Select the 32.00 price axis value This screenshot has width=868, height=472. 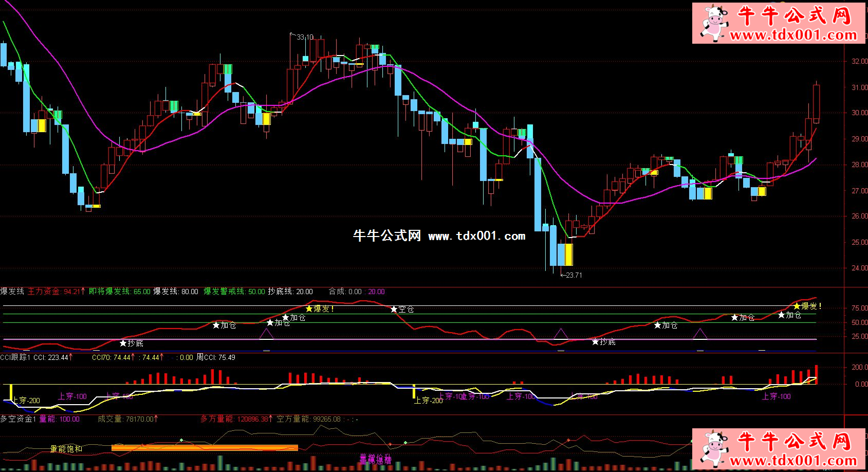pyautogui.click(x=859, y=61)
